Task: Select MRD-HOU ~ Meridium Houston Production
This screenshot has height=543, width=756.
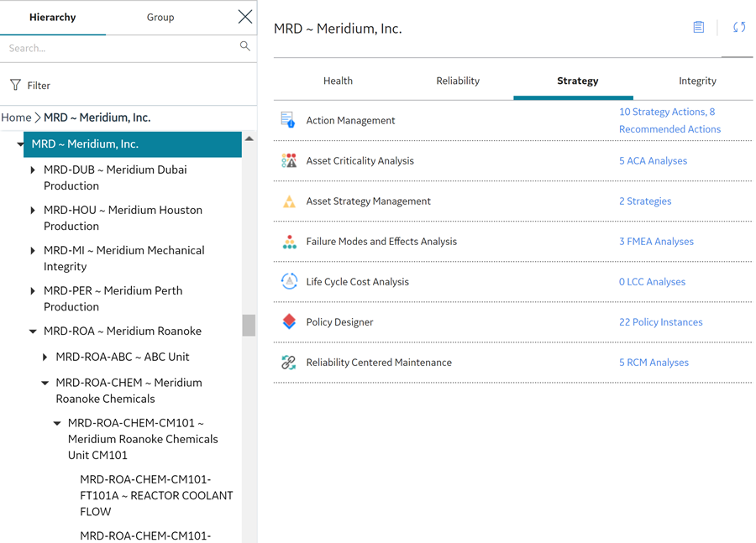Action: coord(123,218)
